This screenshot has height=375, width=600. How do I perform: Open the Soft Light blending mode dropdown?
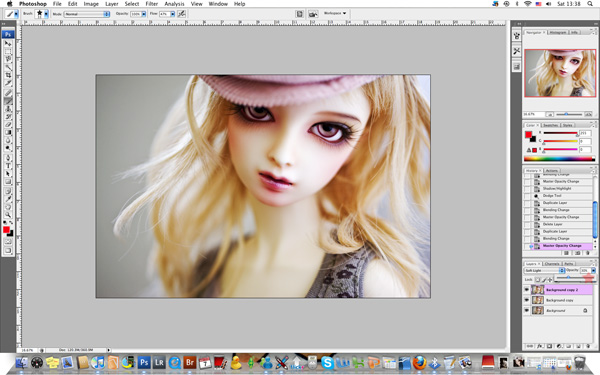pos(544,271)
